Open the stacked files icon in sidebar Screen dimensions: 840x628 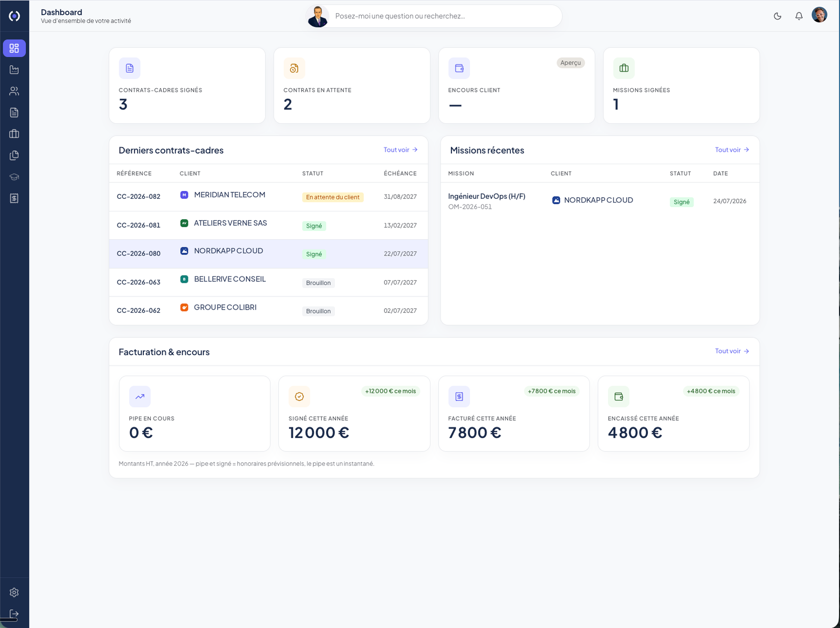click(x=14, y=155)
